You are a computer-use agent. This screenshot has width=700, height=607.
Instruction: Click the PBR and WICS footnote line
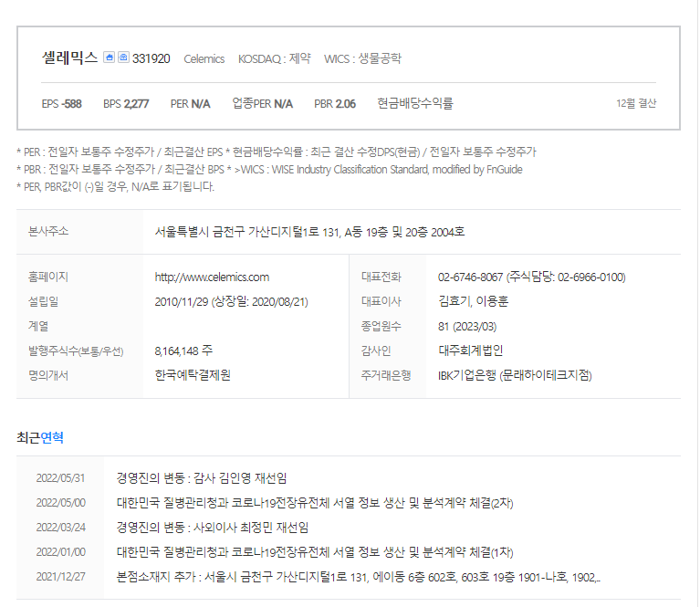(269, 170)
